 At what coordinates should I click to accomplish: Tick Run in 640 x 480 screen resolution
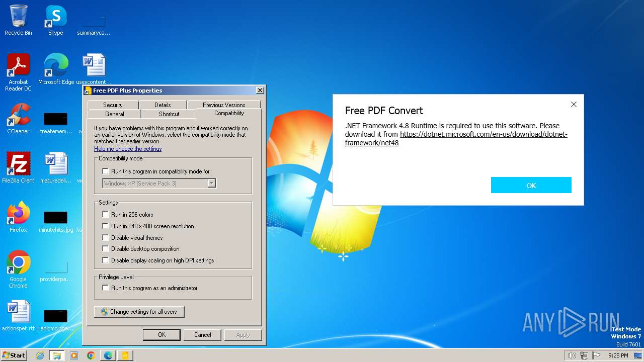[x=105, y=226]
